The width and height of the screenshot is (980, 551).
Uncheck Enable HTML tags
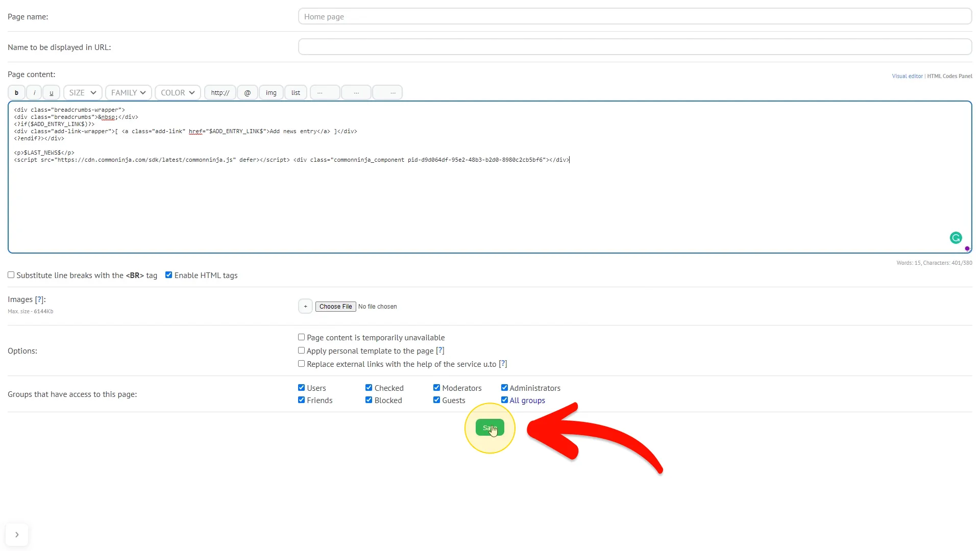[168, 275]
